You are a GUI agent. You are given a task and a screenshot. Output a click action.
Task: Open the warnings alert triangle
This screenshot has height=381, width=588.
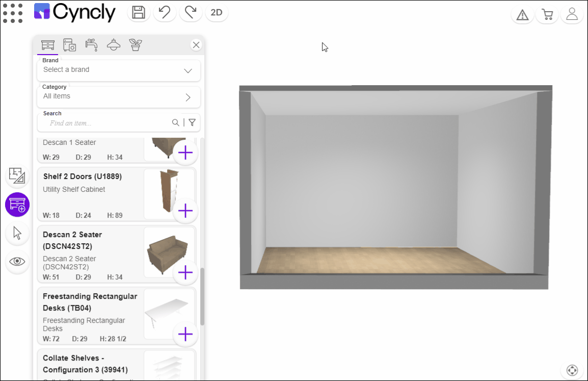(x=522, y=15)
